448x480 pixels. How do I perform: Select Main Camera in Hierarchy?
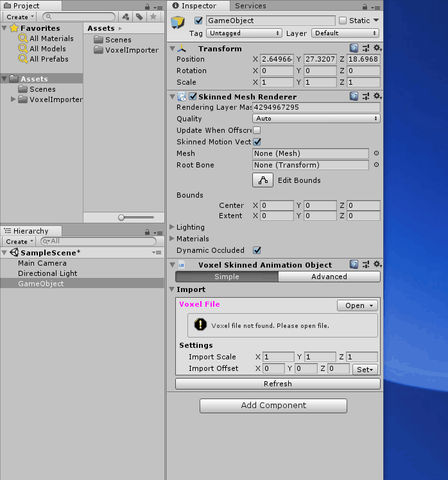42,263
